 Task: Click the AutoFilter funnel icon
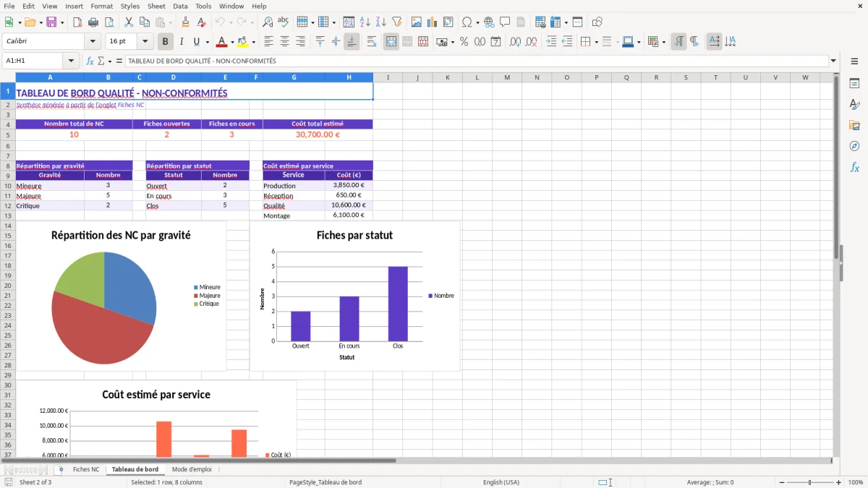tap(396, 22)
